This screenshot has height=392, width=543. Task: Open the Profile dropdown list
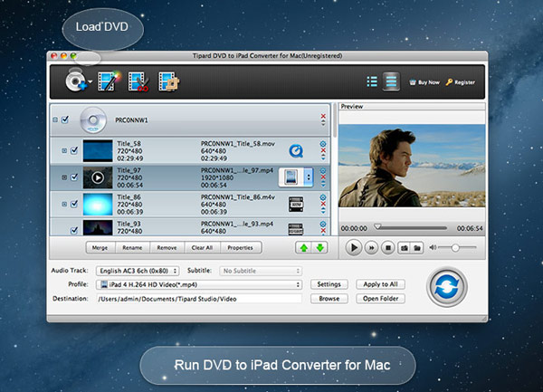click(x=197, y=284)
